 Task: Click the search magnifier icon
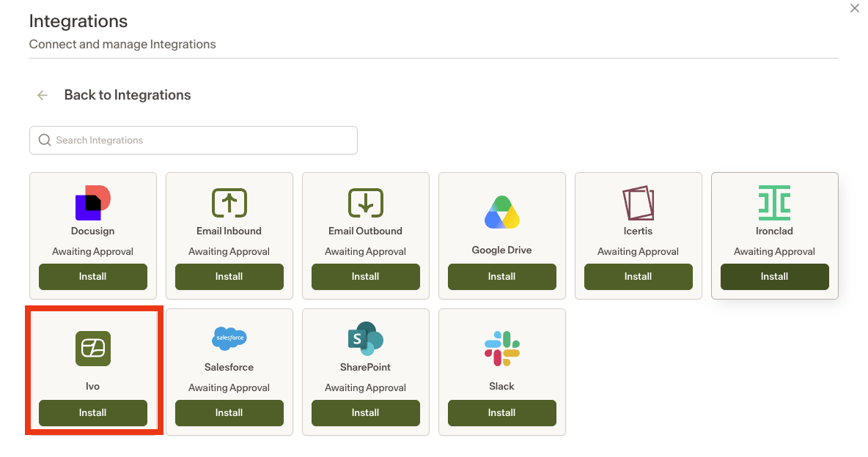click(45, 140)
